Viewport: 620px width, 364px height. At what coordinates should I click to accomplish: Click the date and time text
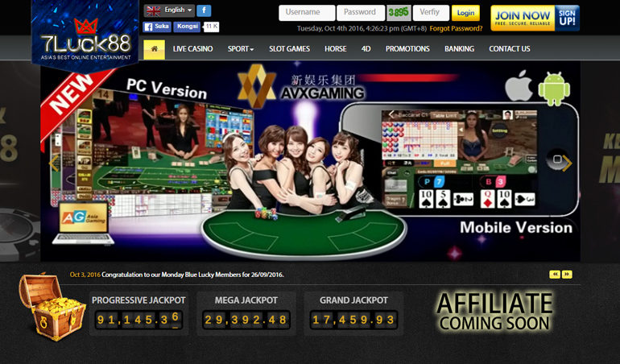(362, 28)
